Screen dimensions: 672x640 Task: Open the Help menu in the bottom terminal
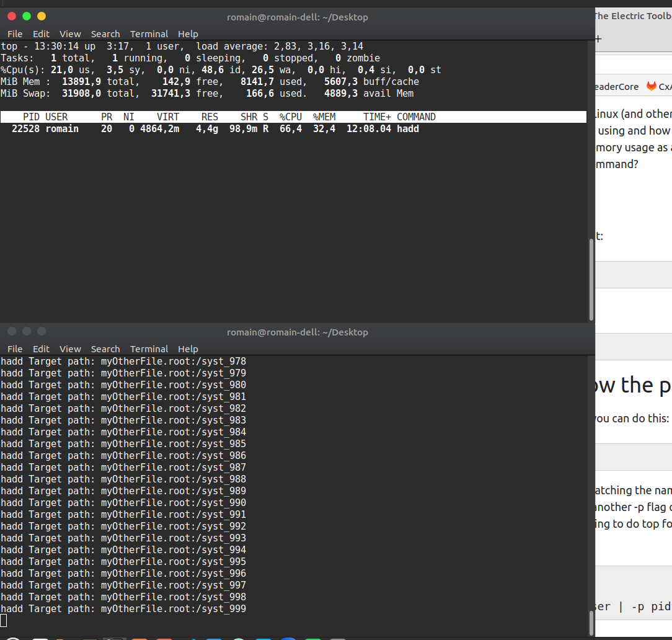188,349
